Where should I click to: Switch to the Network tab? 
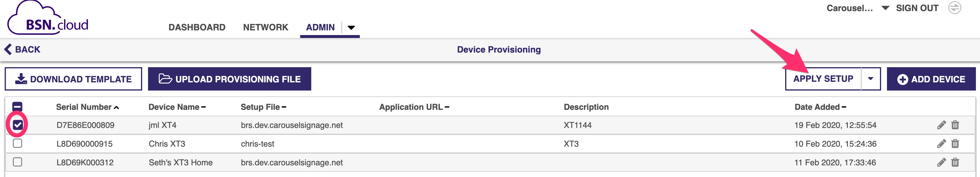pos(266,27)
